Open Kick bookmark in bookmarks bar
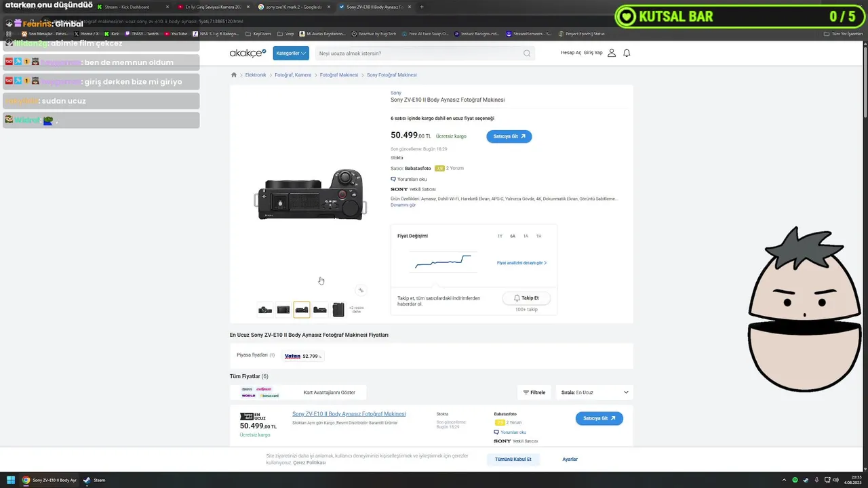 click(112, 33)
